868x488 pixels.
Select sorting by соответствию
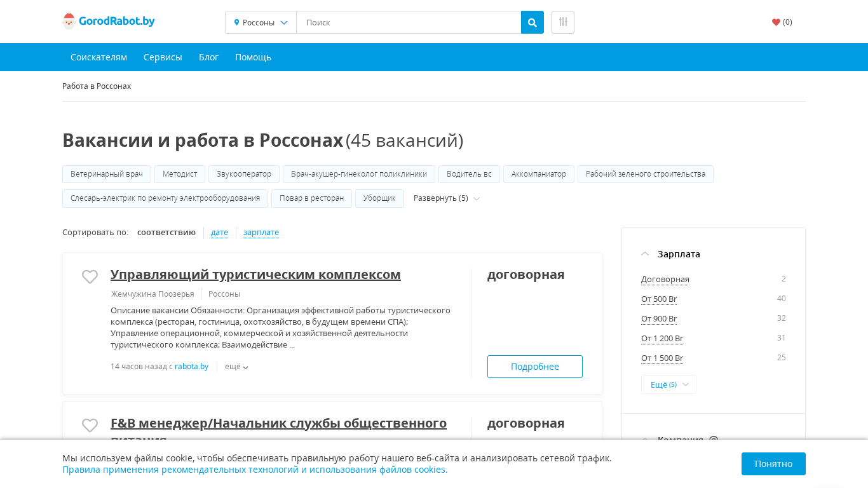[x=166, y=233]
